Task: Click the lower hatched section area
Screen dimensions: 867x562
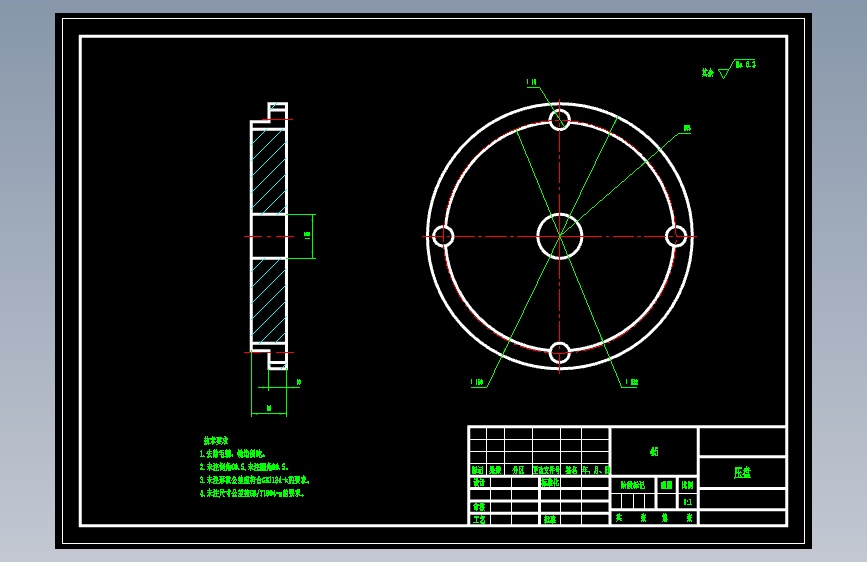Action: click(x=269, y=300)
